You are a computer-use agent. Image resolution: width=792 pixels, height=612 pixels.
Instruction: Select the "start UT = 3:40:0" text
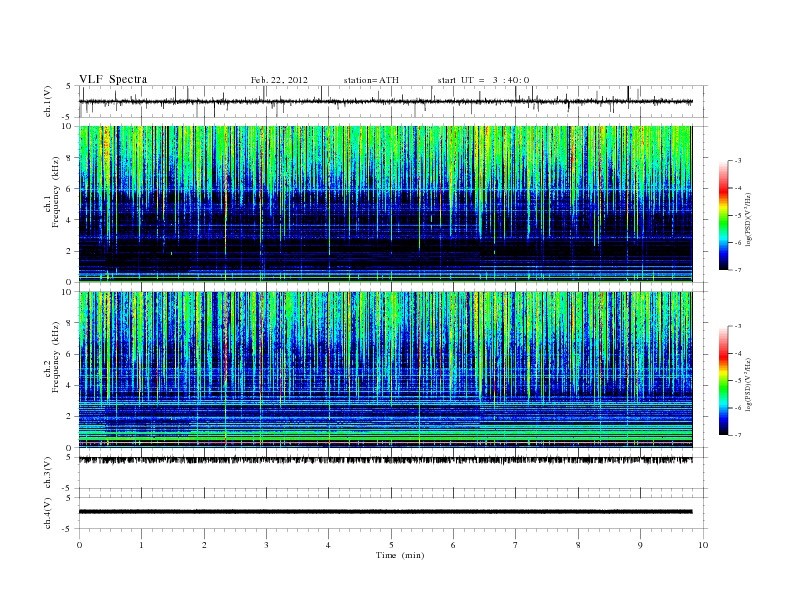(x=483, y=80)
